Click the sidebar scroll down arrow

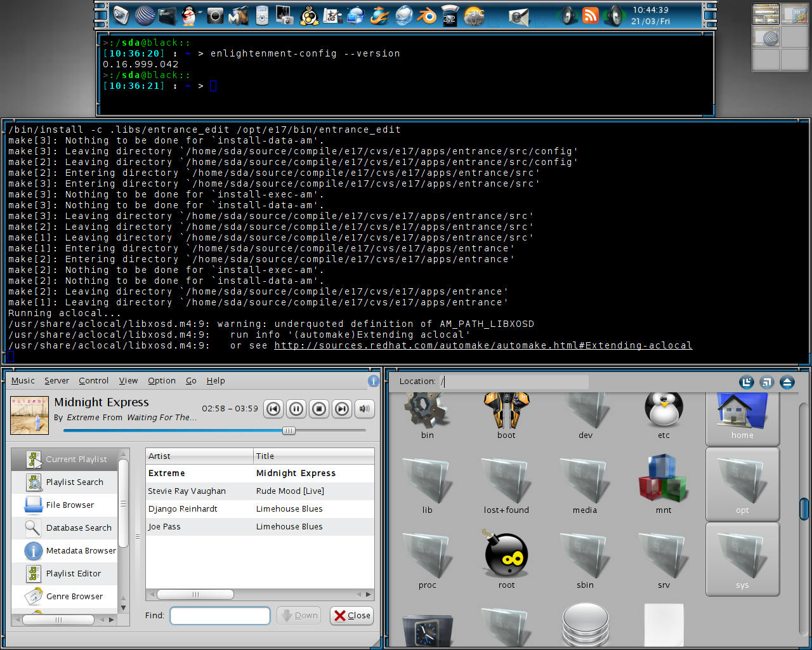[x=124, y=607]
